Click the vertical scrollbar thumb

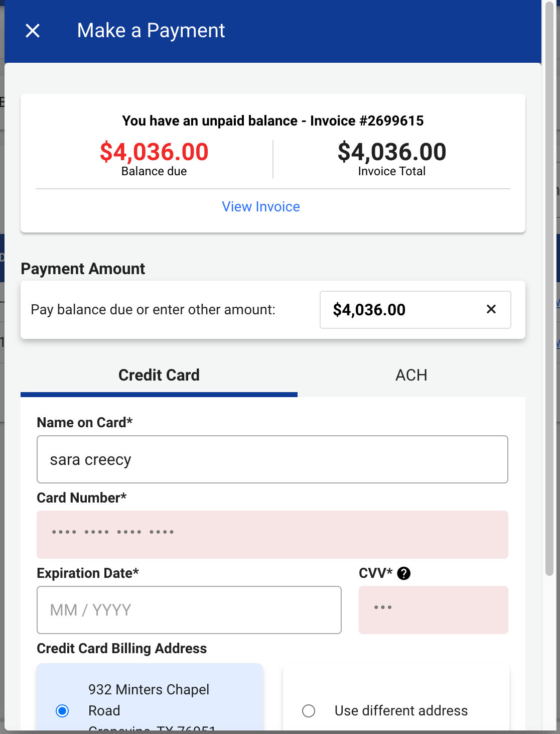click(549, 289)
